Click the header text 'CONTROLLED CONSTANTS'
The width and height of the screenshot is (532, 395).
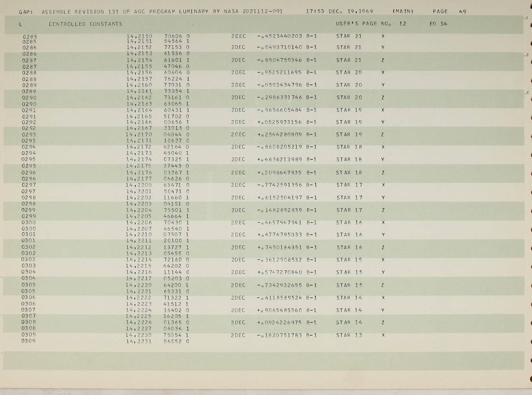(x=85, y=24)
